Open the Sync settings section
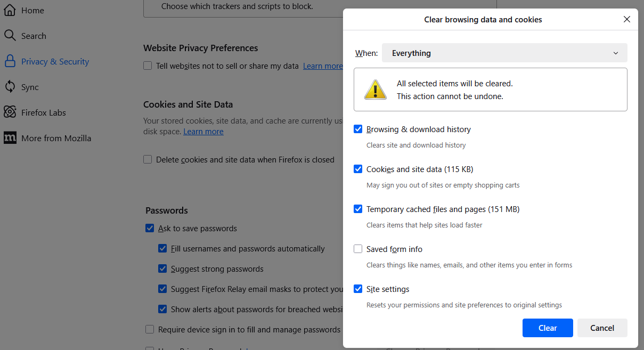Screen dimensions: 644x350 (x=30, y=87)
